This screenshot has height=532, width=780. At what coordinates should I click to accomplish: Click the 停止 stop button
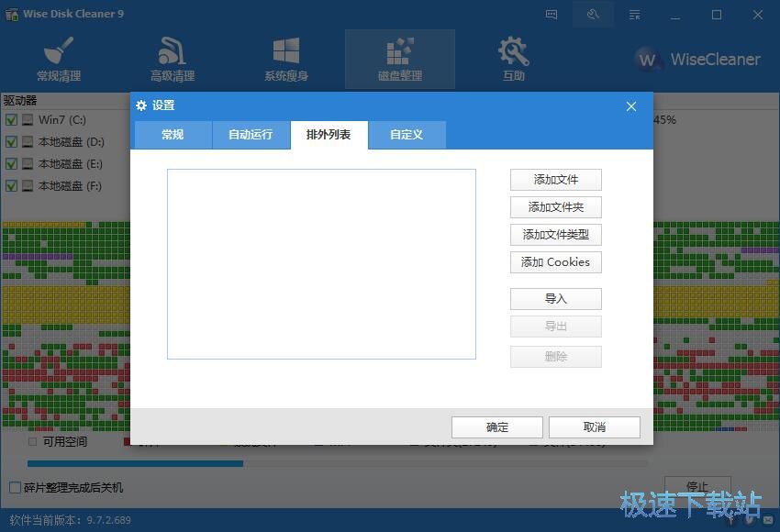point(697,485)
